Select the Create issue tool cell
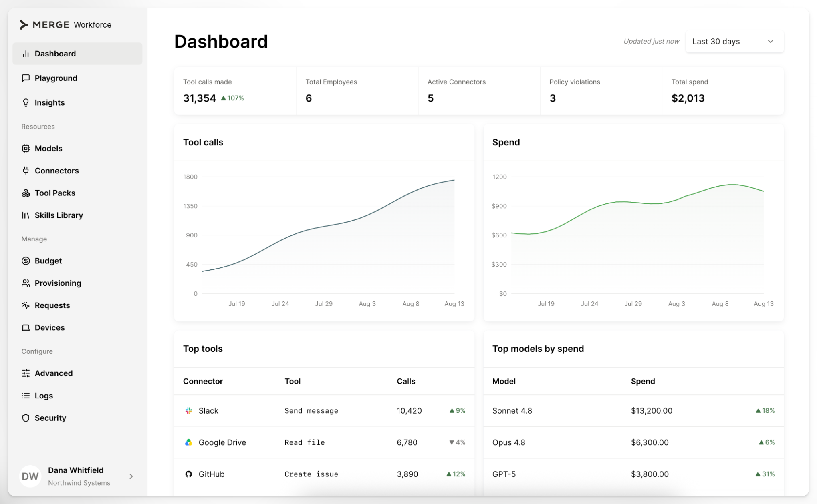817x504 pixels. pos(311,474)
